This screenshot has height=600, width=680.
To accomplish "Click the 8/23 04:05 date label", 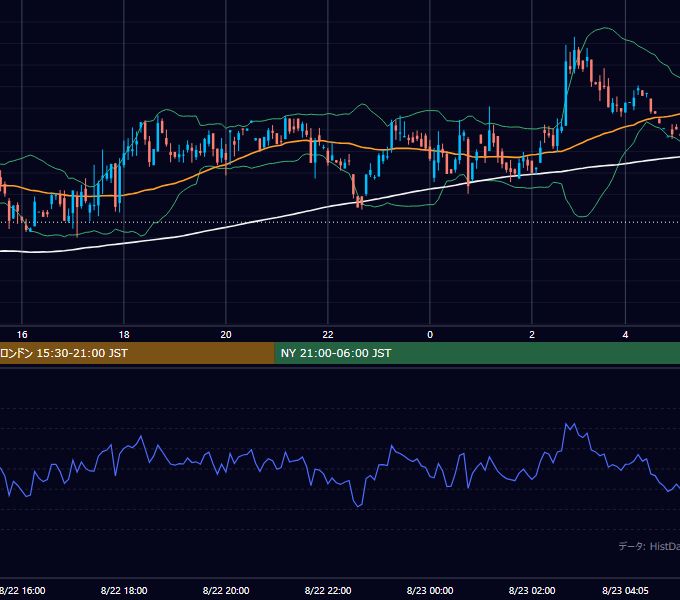I will pyautogui.click(x=625, y=590).
